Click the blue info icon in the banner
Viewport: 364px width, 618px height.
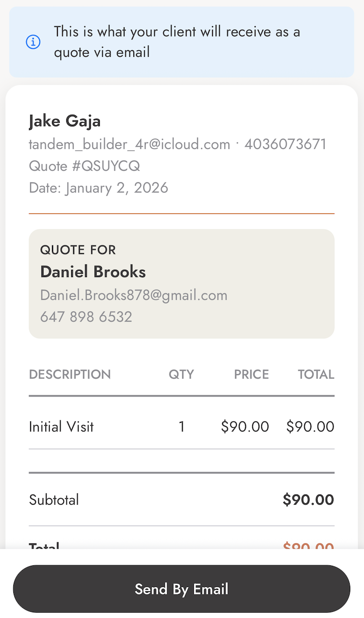coord(33,42)
